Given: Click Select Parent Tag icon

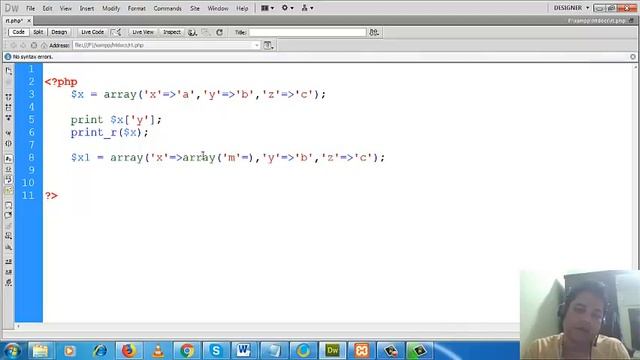Looking at the screenshot, I should tap(9, 133).
